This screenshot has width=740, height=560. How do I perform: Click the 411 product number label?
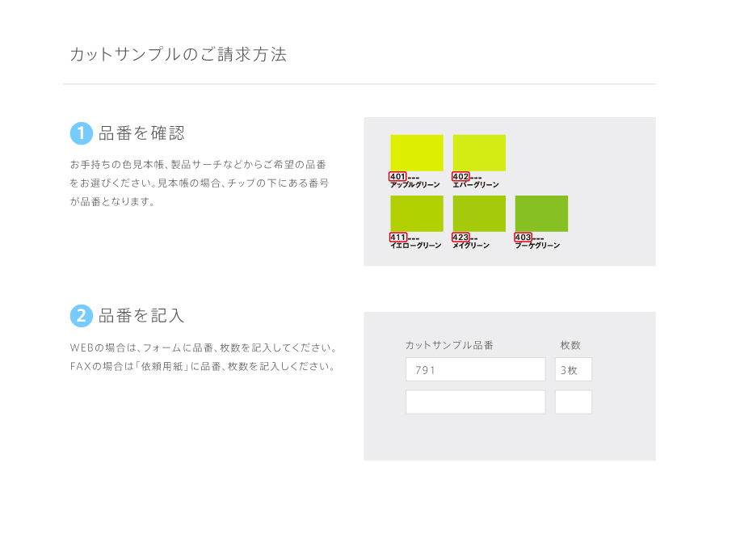tap(397, 238)
